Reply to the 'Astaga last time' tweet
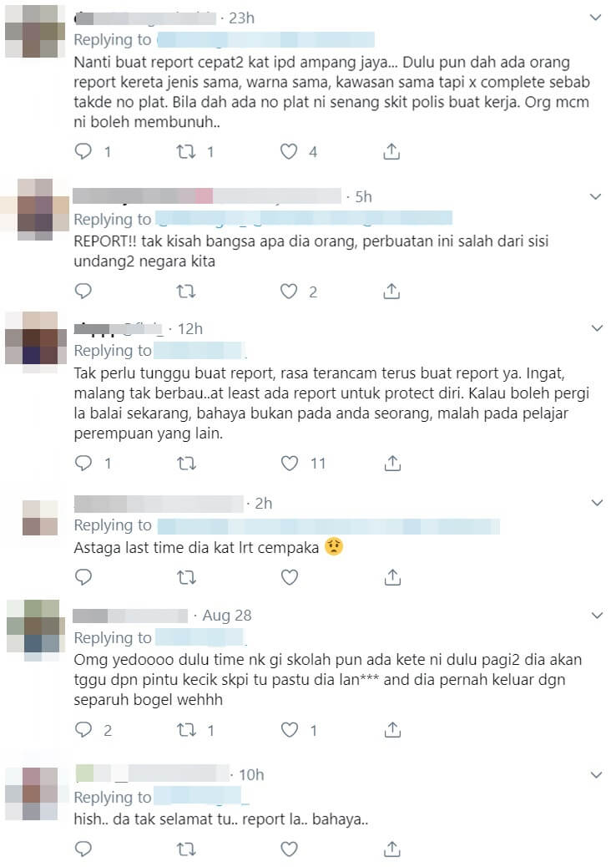The image size is (616, 867). coord(83,577)
